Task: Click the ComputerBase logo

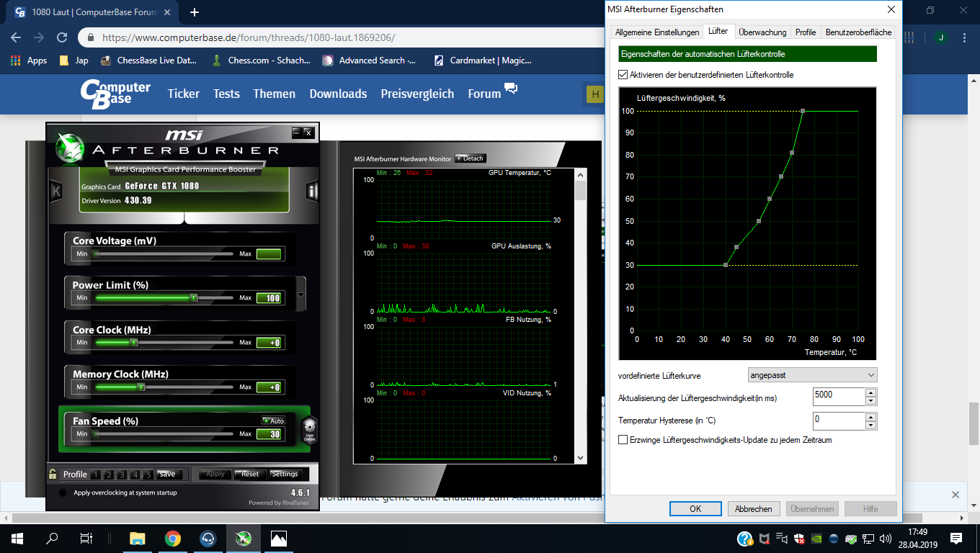Action: (x=115, y=94)
